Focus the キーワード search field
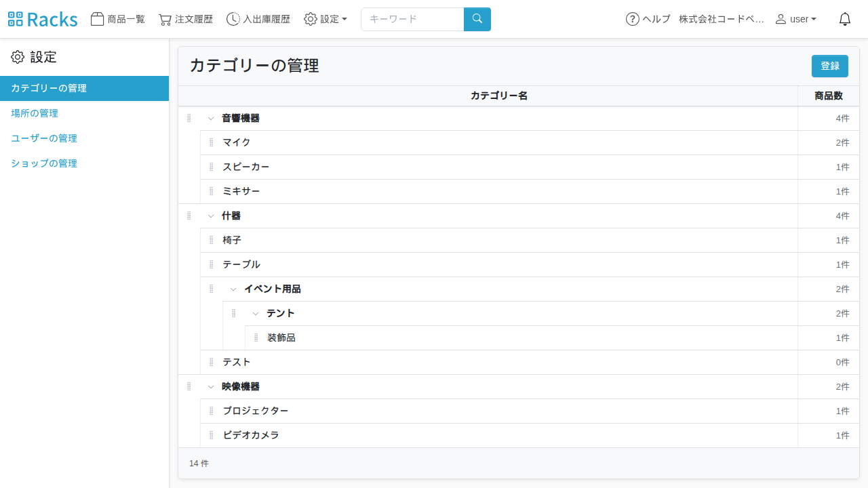Image resolution: width=868 pixels, height=488 pixels. click(412, 19)
